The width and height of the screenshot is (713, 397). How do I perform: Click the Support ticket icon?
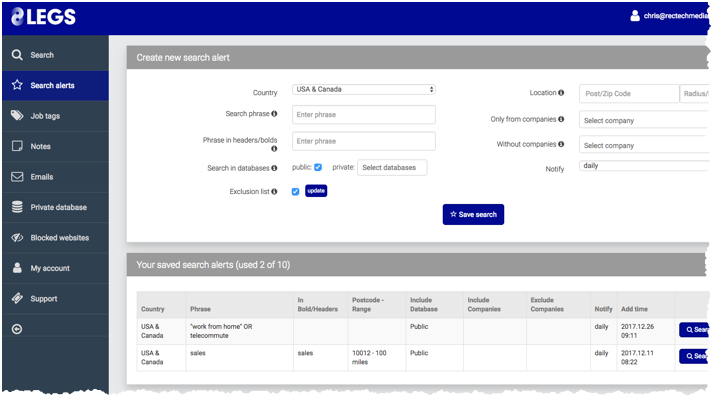pos(17,298)
